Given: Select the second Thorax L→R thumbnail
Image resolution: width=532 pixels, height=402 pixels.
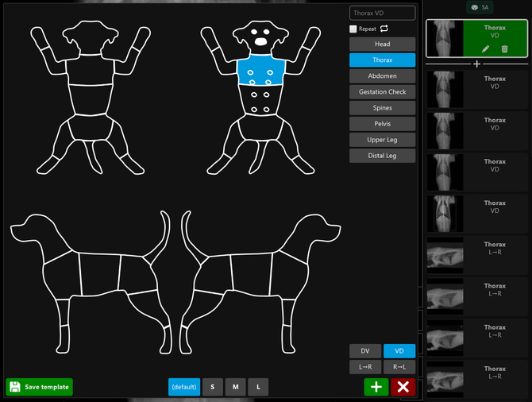Looking at the screenshot, I should coord(476,297).
